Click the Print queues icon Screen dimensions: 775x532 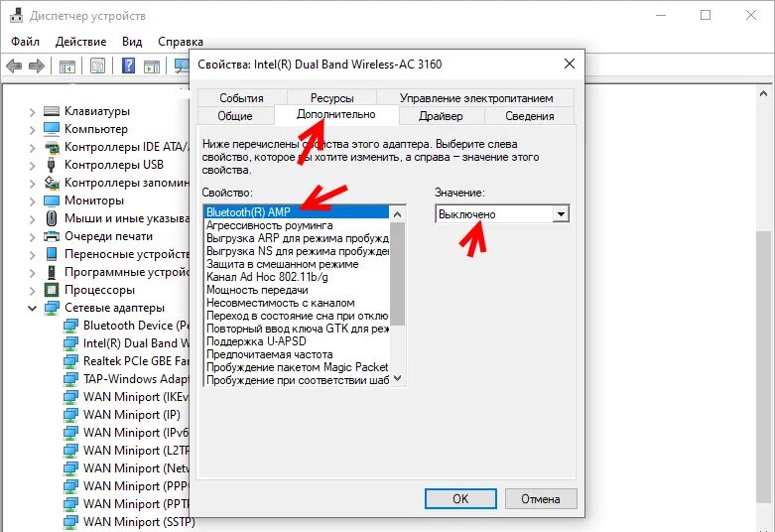tap(52, 236)
